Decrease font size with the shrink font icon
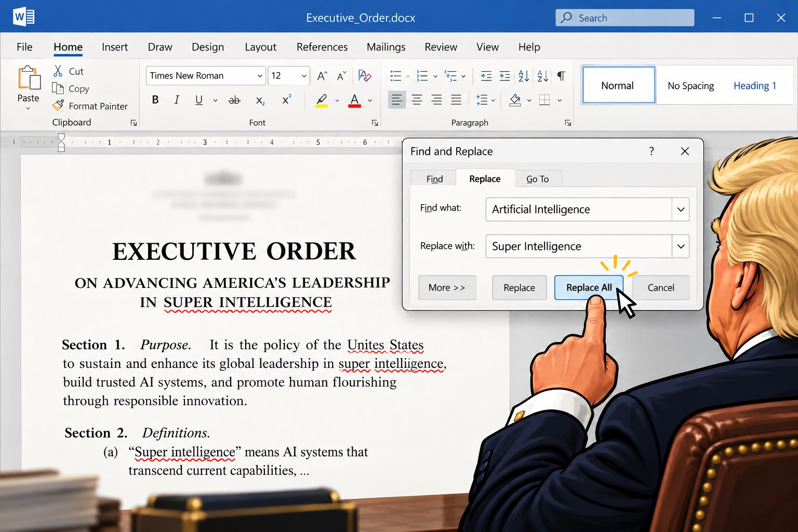798x532 pixels. point(341,76)
